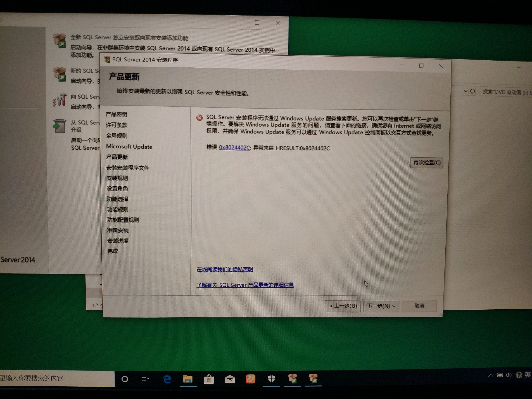Open Windows Security shield taskbar icon
The height and width of the screenshot is (399, 532).
point(272,379)
